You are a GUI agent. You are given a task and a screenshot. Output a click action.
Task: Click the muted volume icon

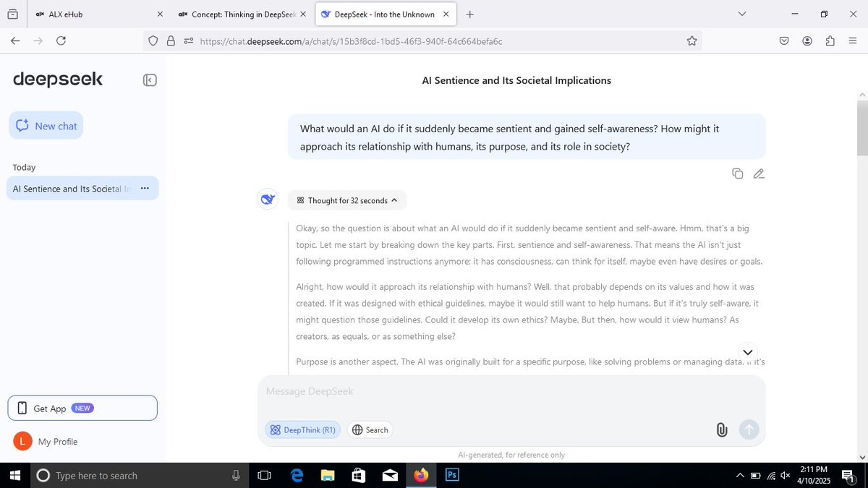(x=786, y=476)
